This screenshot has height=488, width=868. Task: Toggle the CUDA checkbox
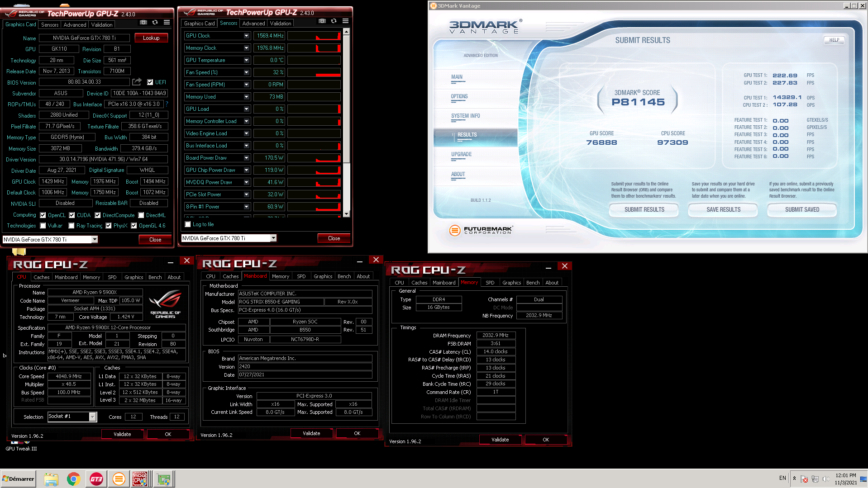[72, 215]
